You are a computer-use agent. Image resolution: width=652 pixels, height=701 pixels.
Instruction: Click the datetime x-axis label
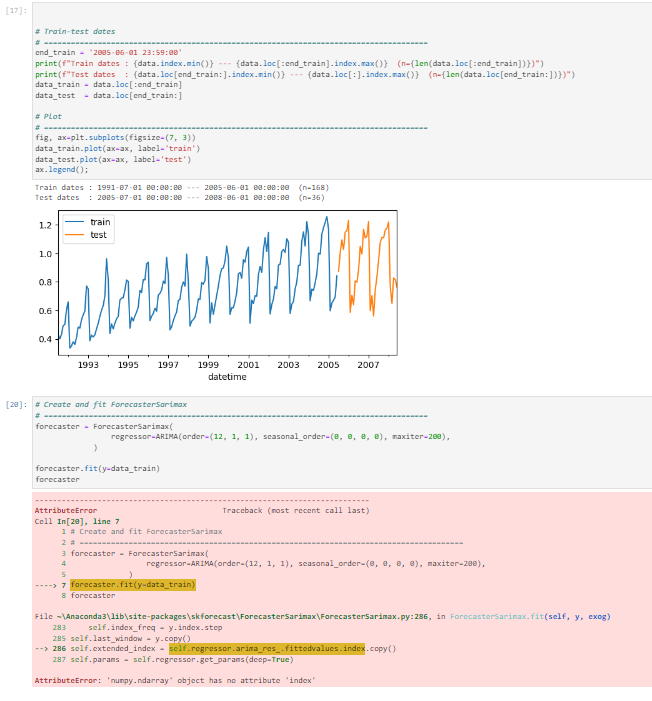(x=227, y=377)
